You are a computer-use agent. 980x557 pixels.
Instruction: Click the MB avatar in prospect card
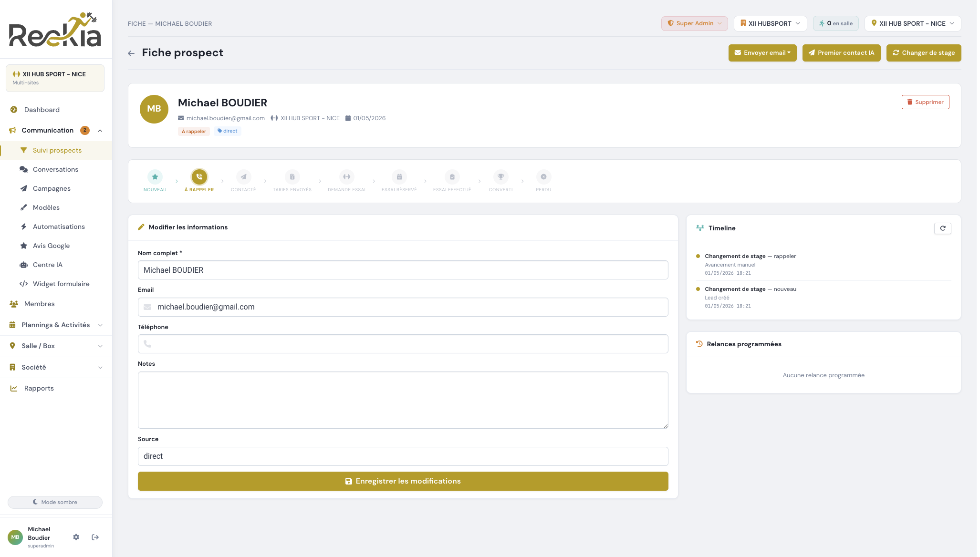click(154, 109)
